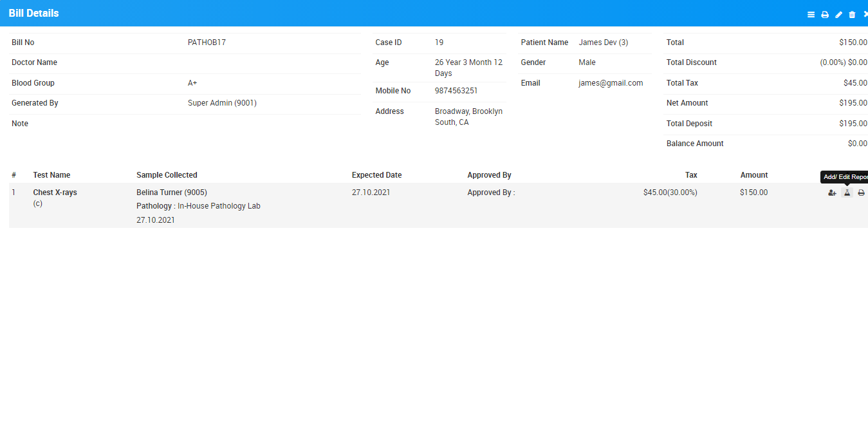The image size is (868, 423).
Task: Click the Chest X-rays test name
Action: coord(55,193)
